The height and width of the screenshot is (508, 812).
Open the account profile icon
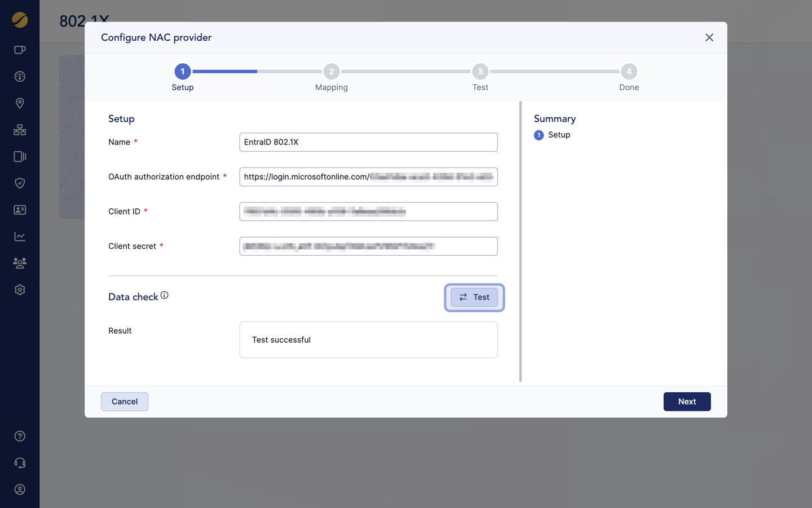click(x=20, y=489)
